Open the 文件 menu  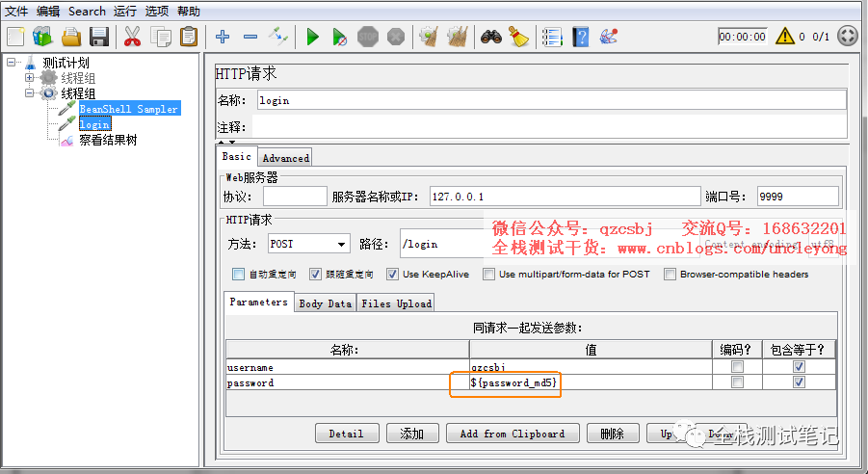(16, 11)
